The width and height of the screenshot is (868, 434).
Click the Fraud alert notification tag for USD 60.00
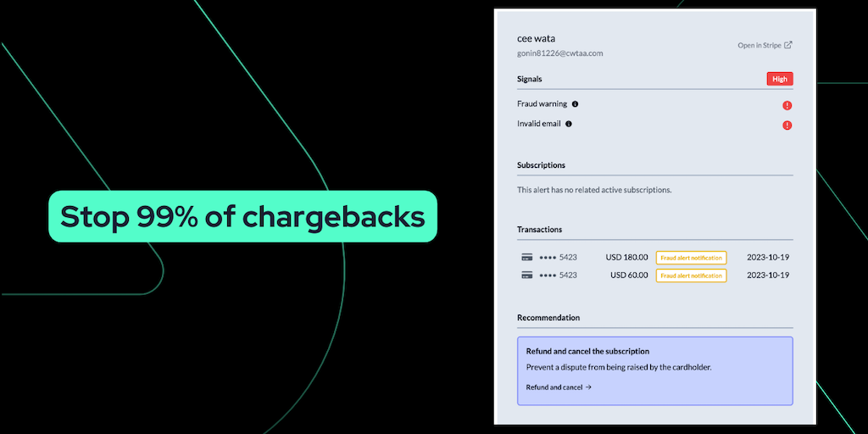point(691,275)
